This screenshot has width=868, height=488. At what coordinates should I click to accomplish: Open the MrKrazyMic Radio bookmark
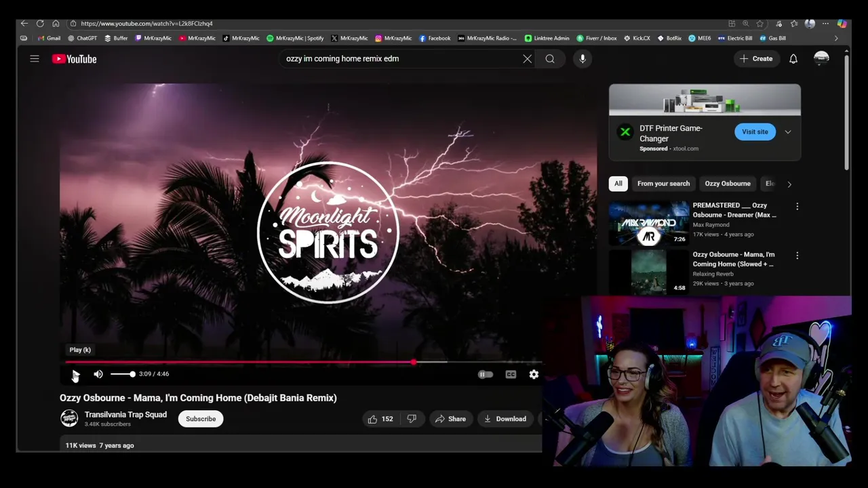(488, 39)
